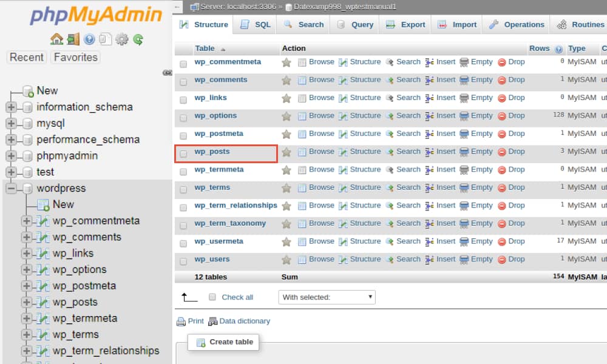Reload navigation panel green refresh icon
This screenshot has height=364, width=607.
pos(138,39)
